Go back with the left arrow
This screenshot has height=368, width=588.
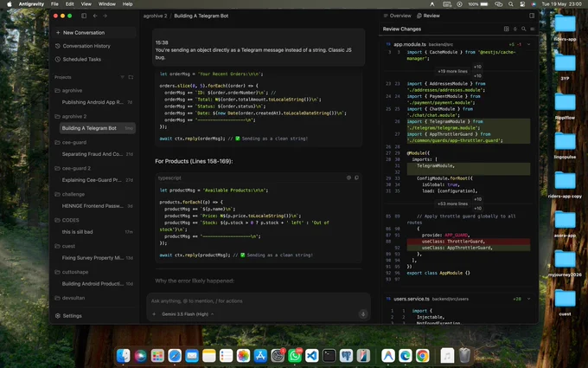(95, 16)
